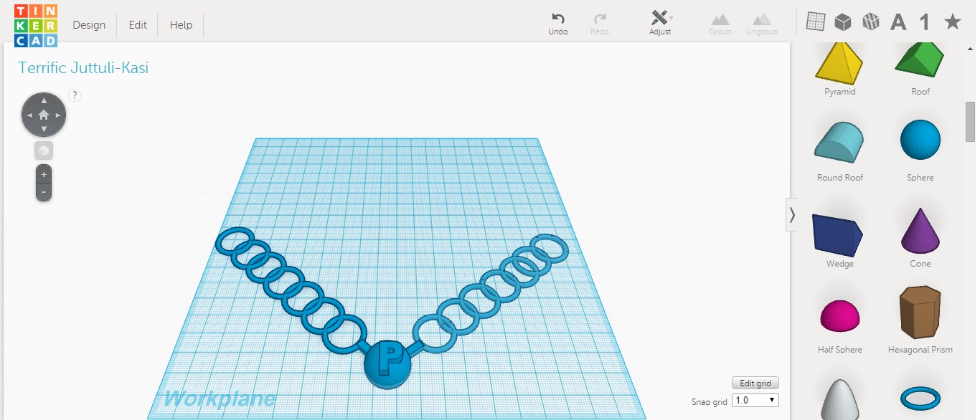Select the P pendant sphere
The image size is (980, 420).
[387, 364]
